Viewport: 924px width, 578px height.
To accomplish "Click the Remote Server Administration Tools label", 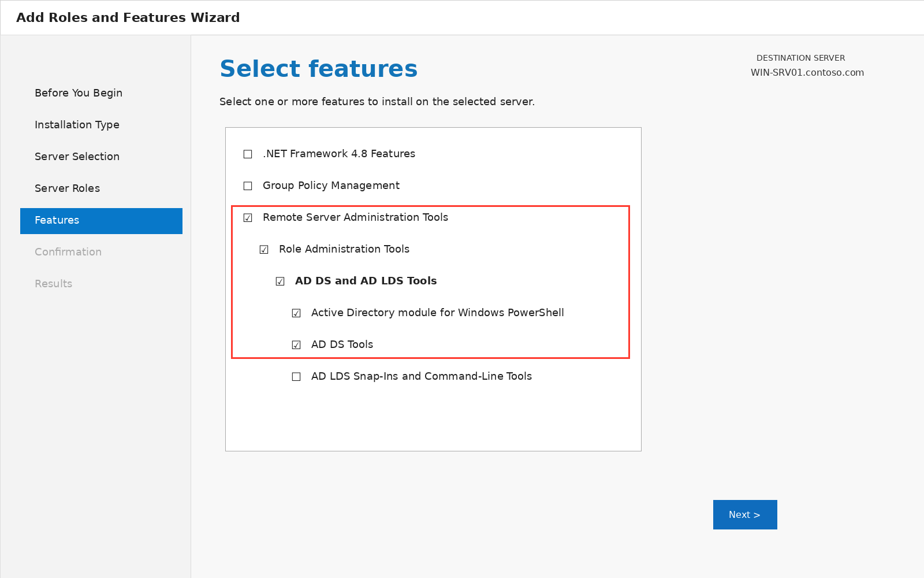I will click(x=355, y=217).
